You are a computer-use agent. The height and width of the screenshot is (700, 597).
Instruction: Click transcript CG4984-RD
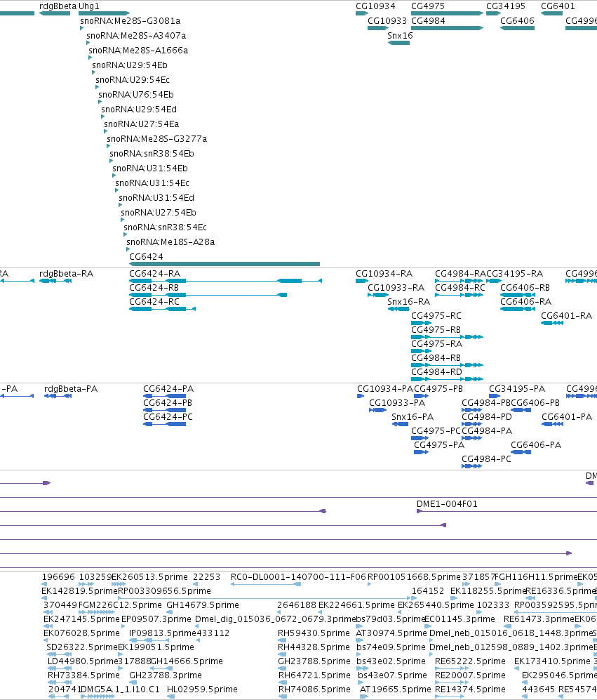[447, 379]
